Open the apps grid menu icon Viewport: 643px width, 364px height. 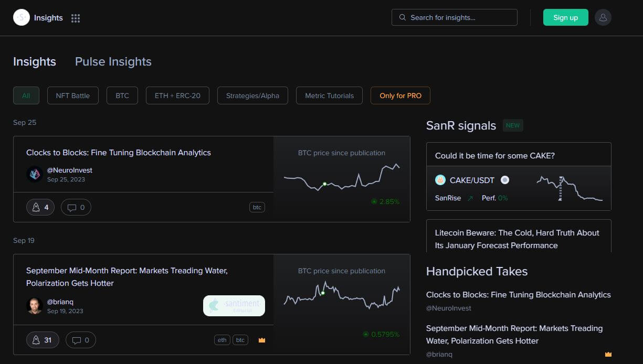76,18
